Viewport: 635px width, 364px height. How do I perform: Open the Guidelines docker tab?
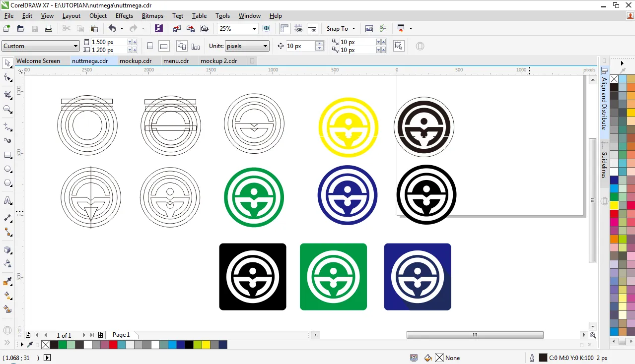click(604, 165)
